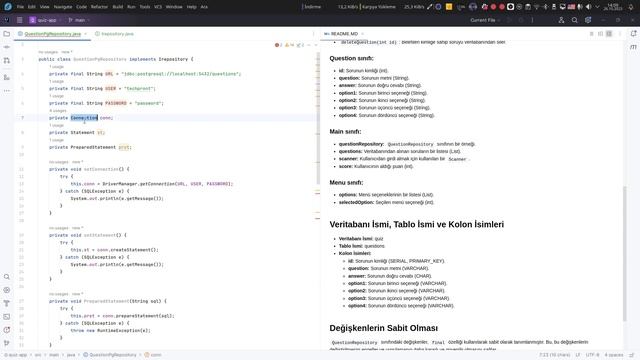Open the Project tool window folder icon
640x360 pixels.
point(7,34)
